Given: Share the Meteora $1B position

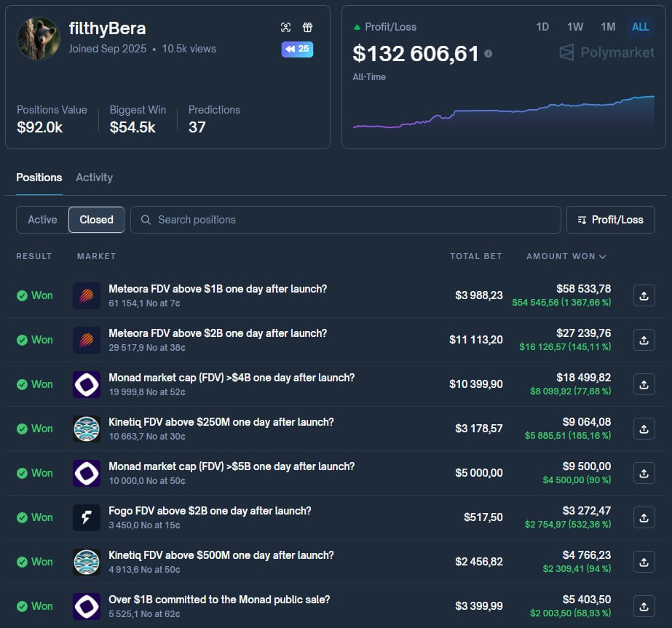Looking at the screenshot, I should 644,295.
